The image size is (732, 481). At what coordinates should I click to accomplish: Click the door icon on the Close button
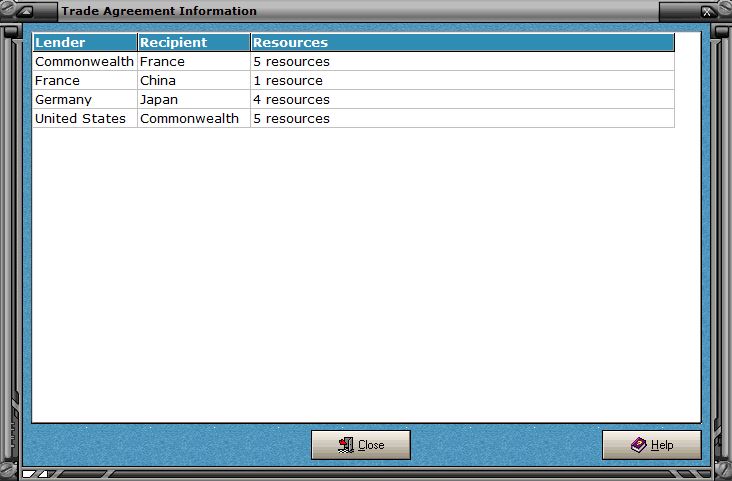pos(346,445)
